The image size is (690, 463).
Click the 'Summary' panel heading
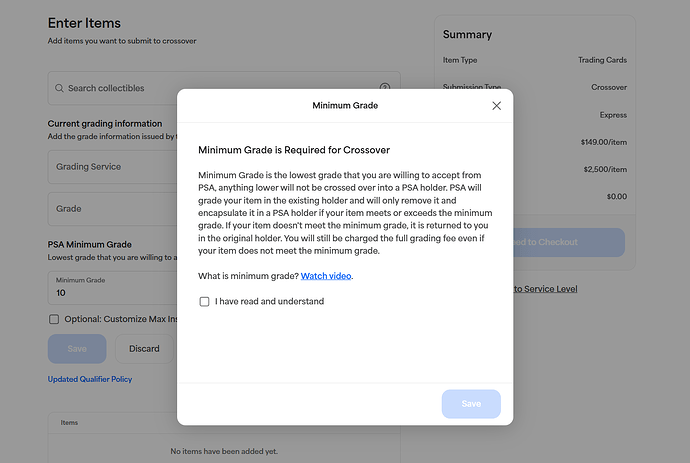point(467,34)
